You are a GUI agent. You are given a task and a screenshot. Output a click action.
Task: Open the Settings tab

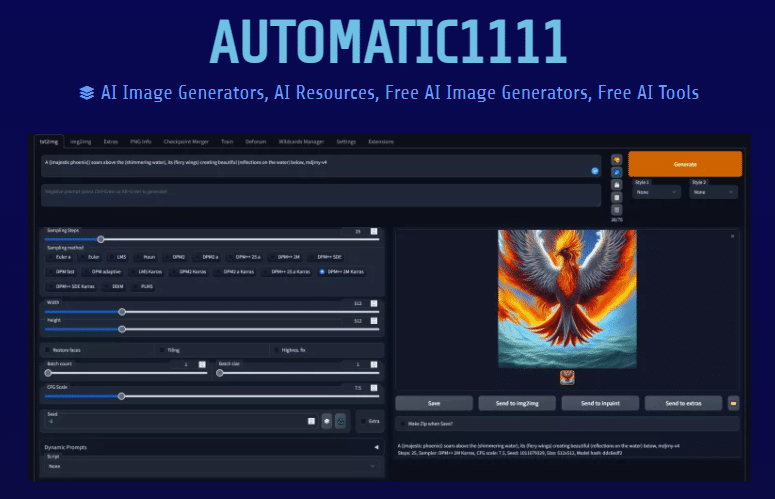point(346,142)
